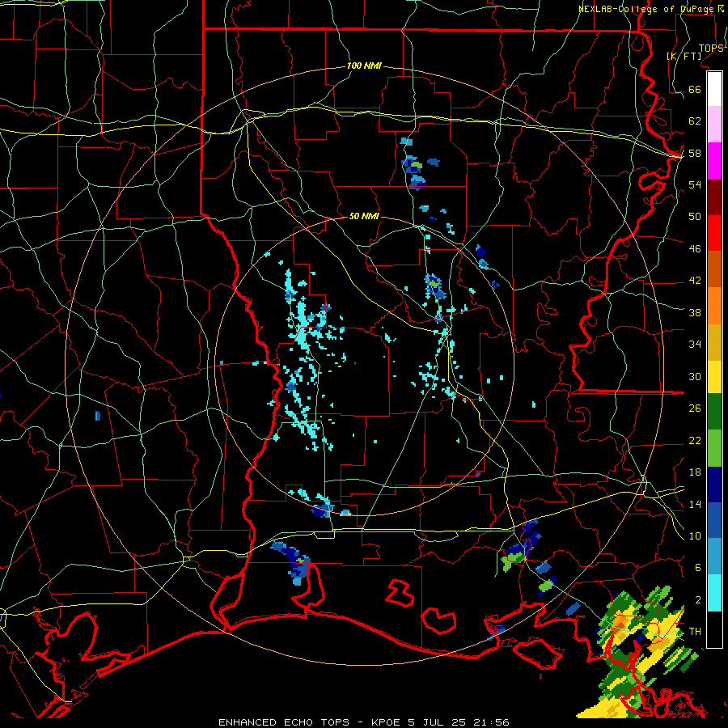Click the '14' legend value

695,504
